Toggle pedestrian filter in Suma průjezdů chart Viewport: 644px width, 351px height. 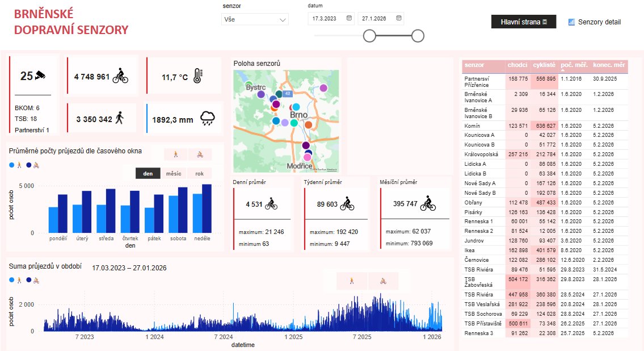[352, 281]
